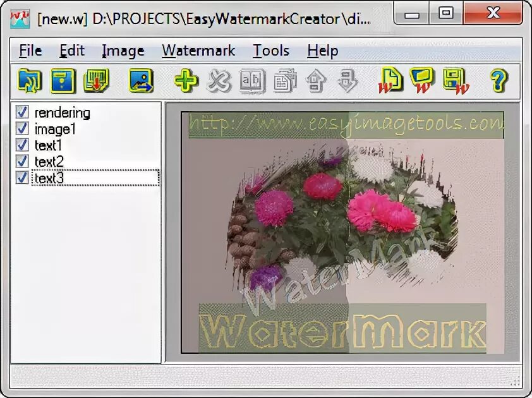Toggle the text3 layer checkbox
532x398 pixels.
(22, 178)
